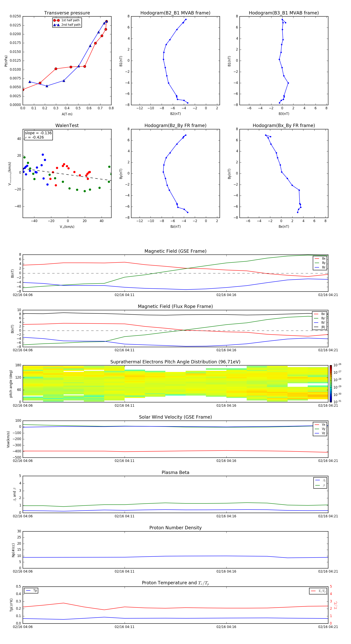Click the 'Np(#/cc)' y-axis label
The height and width of the screenshot is (644, 351).
(x=13, y=550)
